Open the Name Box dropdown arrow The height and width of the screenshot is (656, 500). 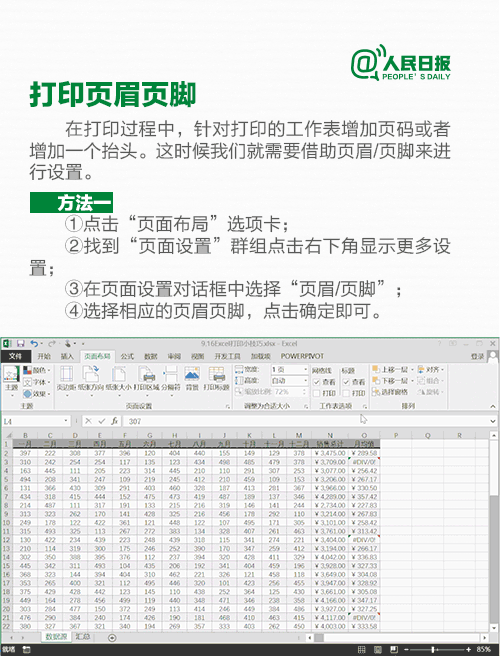coord(66,421)
